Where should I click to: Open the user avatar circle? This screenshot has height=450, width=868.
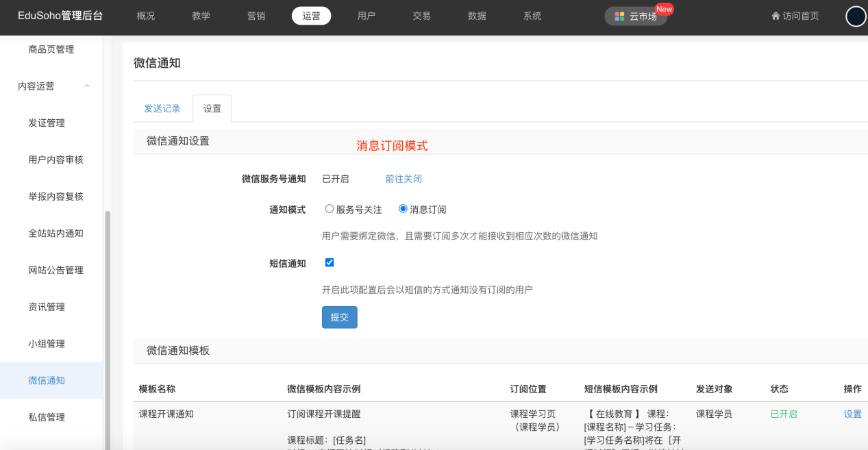[x=856, y=16]
